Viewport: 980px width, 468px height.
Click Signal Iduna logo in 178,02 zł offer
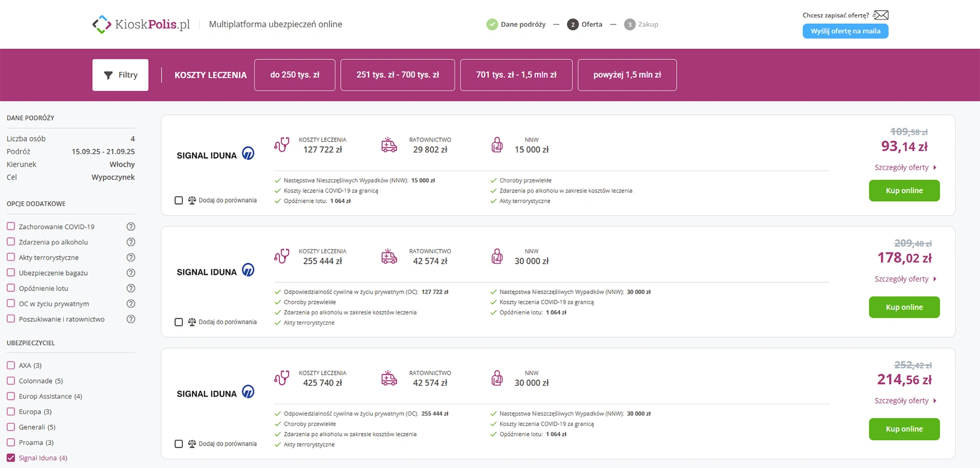[216, 271]
